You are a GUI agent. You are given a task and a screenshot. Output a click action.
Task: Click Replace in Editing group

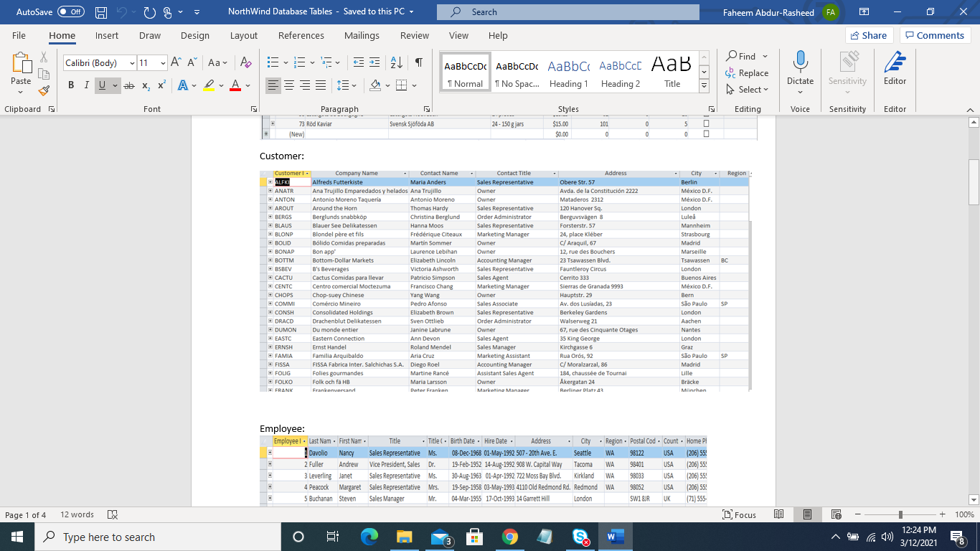[x=746, y=72]
